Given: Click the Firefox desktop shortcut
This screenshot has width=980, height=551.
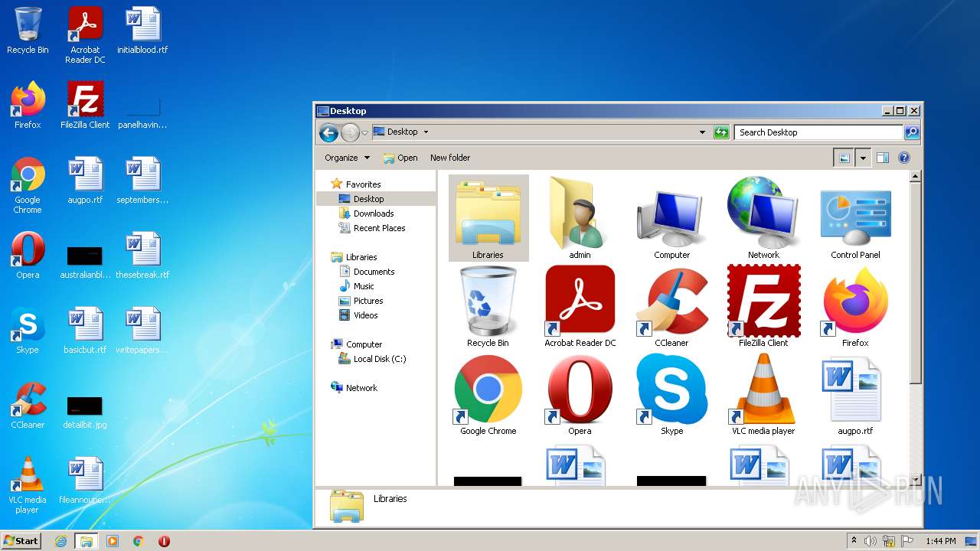Looking at the screenshot, I should [x=28, y=106].
